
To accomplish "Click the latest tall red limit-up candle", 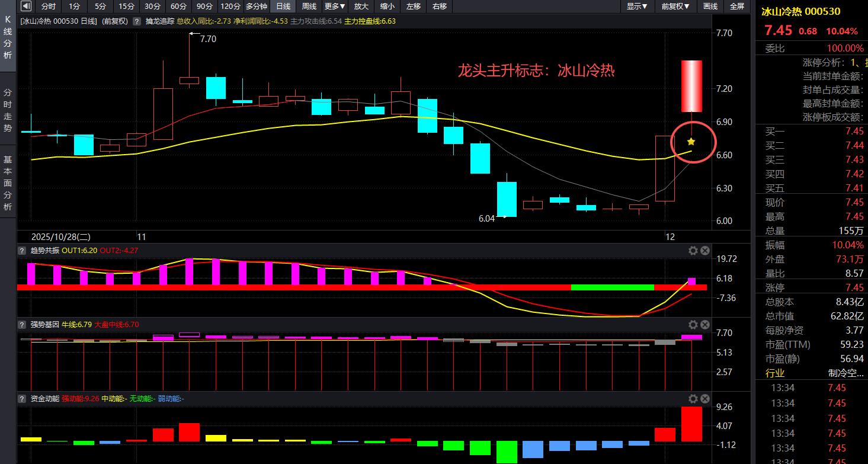I will 691,86.
